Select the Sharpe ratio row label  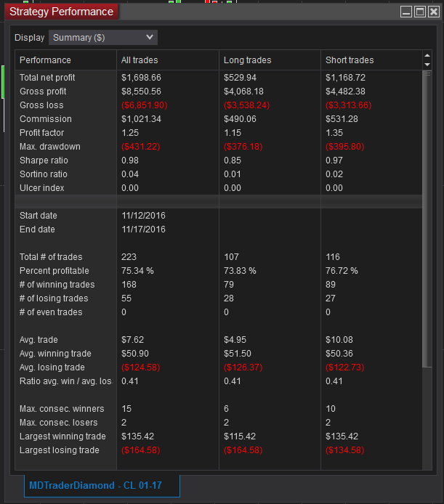click(44, 160)
